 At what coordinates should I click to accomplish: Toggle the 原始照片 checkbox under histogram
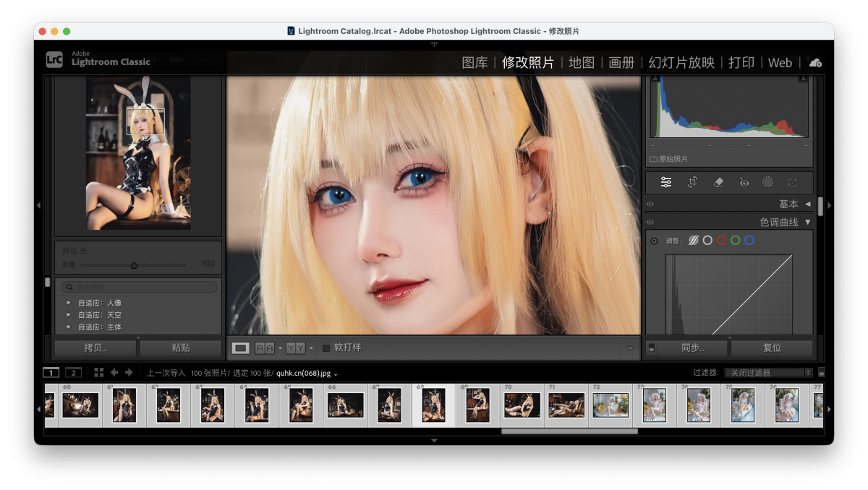[653, 159]
